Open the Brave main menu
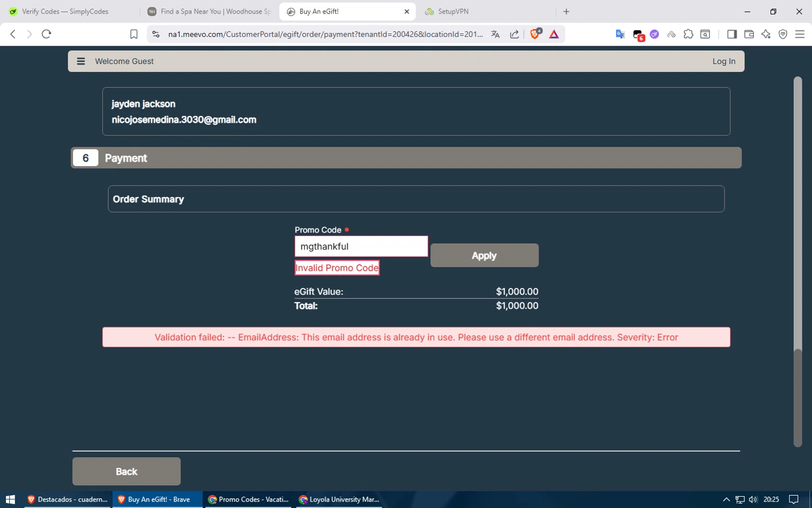Viewport: 812px width, 508px height. coord(800,34)
